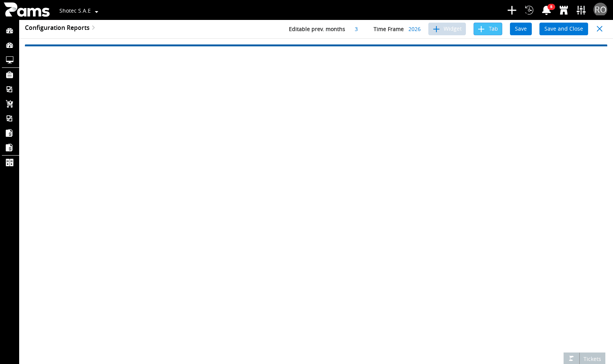613x364 pixels.
Task: Click the add Widget button
Action: 447,29
